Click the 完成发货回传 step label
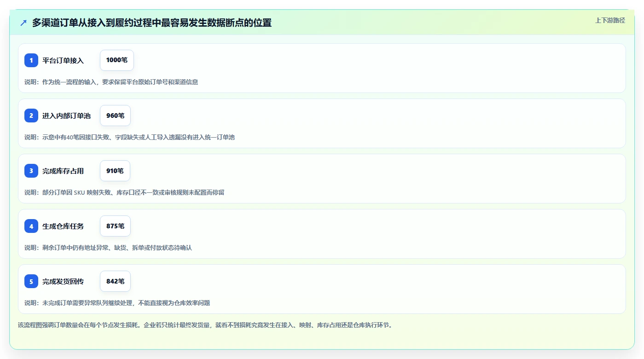Image resolution: width=644 pixels, height=359 pixels. click(x=63, y=281)
